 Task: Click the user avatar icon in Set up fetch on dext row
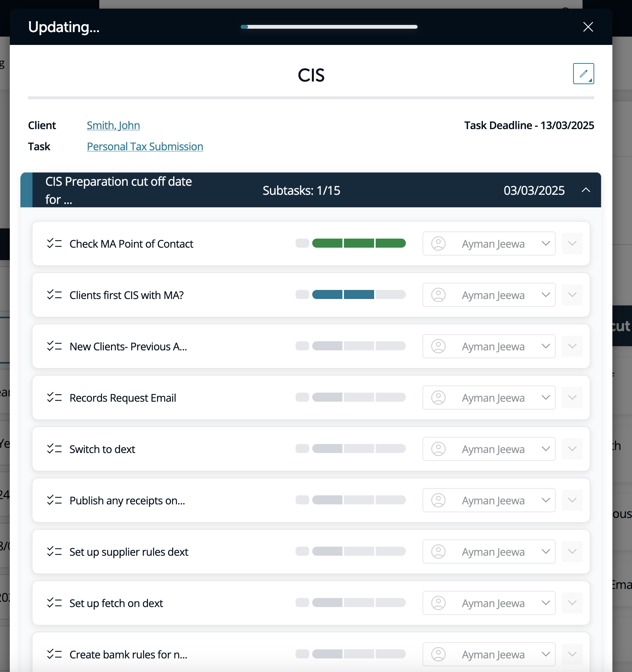(438, 603)
